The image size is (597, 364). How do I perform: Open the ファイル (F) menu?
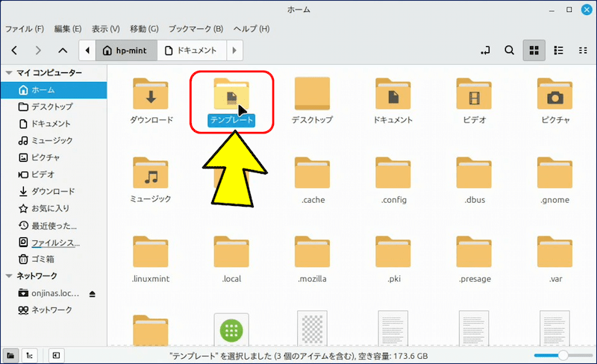click(24, 29)
